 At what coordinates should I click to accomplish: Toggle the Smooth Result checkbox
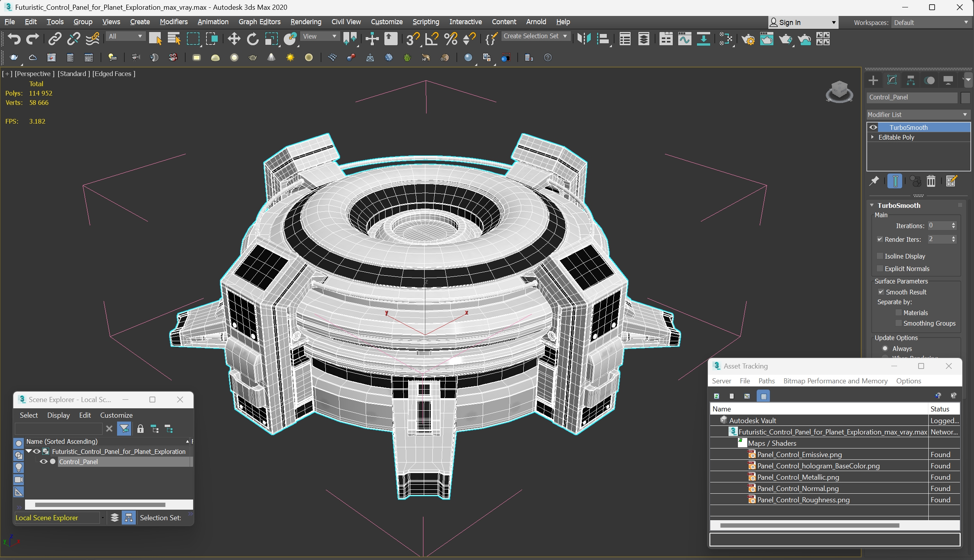click(x=881, y=292)
